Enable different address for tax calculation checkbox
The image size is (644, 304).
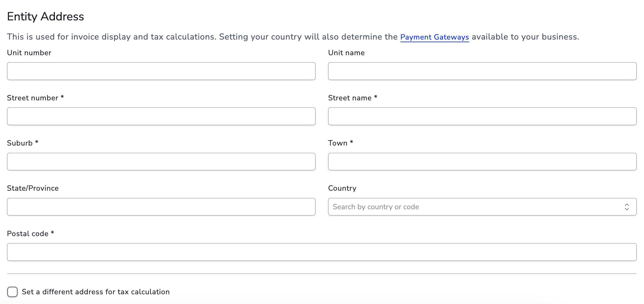click(12, 292)
